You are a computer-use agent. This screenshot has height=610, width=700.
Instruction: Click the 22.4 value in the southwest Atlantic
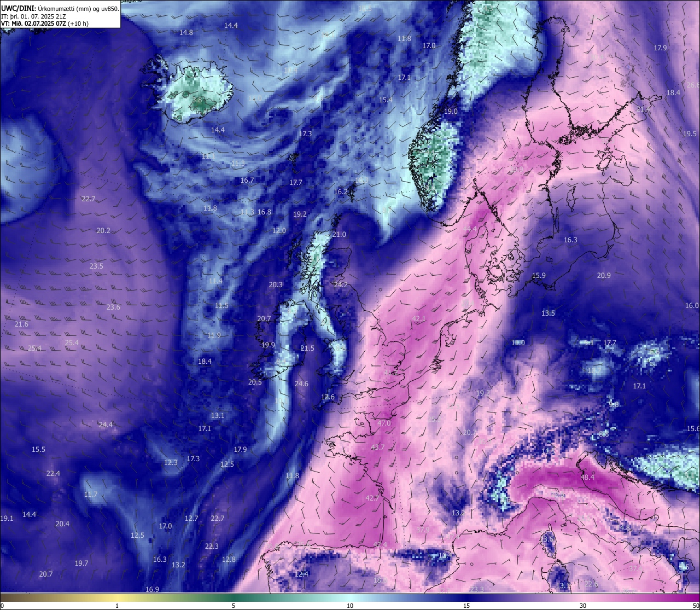[x=53, y=474]
